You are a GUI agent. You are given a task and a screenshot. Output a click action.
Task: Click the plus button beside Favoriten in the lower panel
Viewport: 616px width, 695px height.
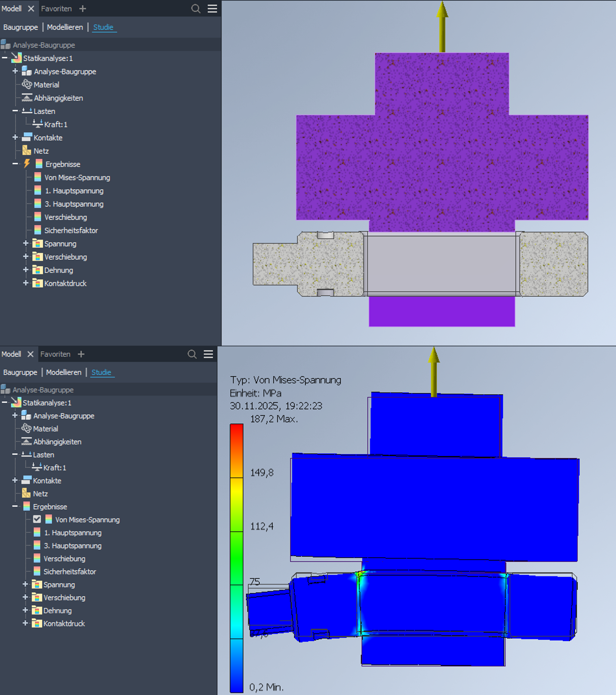[x=81, y=354]
